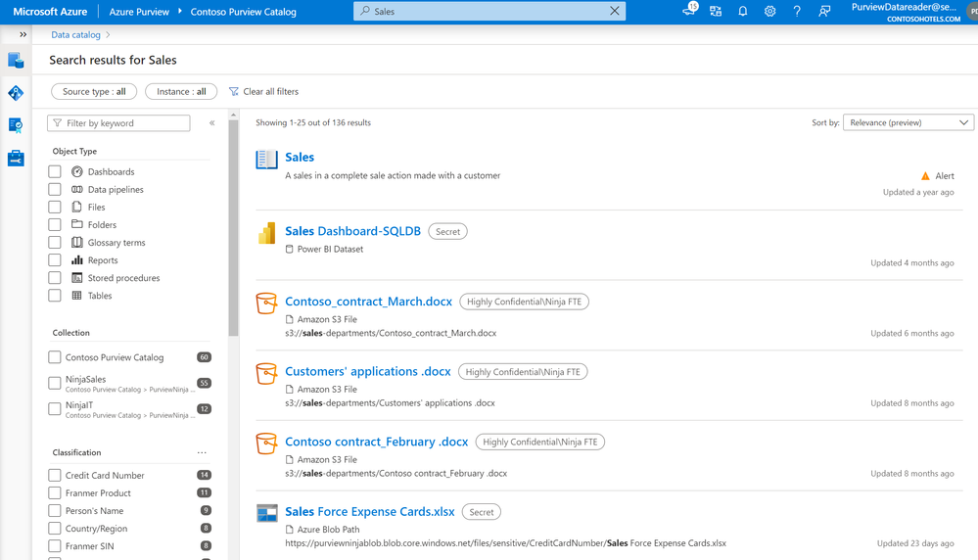Image resolution: width=978 pixels, height=560 pixels.
Task: Open the directory switch icon in header
Action: click(716, 11)
